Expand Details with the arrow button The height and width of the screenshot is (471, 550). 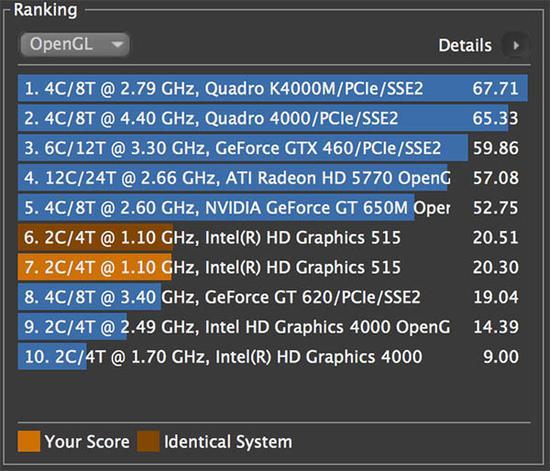click(x=516, y=45)
